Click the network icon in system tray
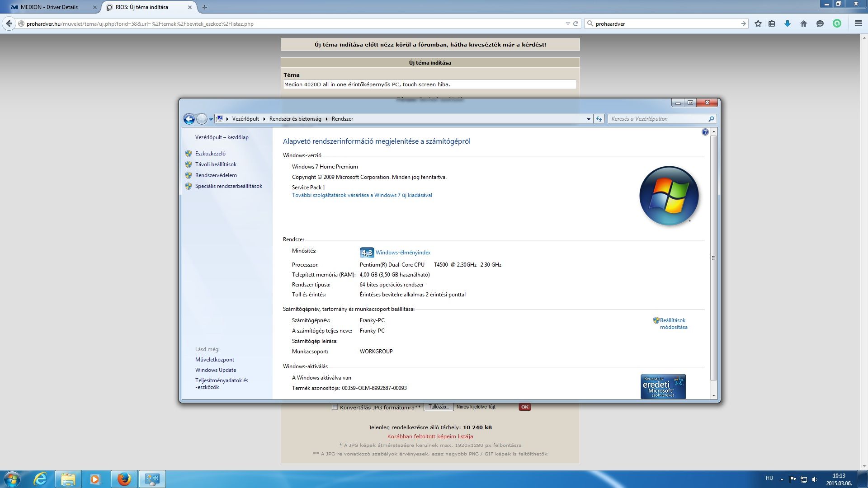The image size is (868, 488). coord(804,479)
